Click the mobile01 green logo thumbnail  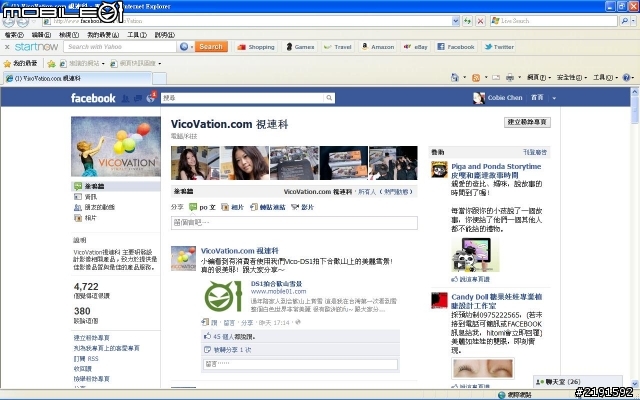click(x=224, y=296)
